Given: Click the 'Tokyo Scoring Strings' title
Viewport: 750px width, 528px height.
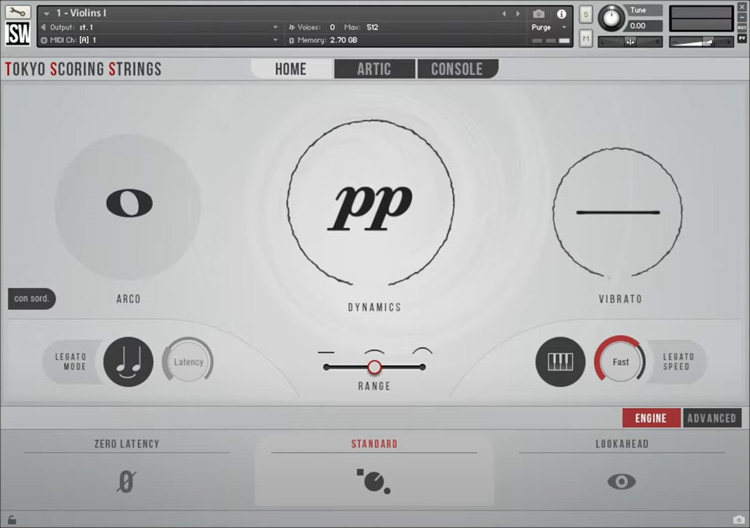Looking at the screenshot, I should [83, 69].
